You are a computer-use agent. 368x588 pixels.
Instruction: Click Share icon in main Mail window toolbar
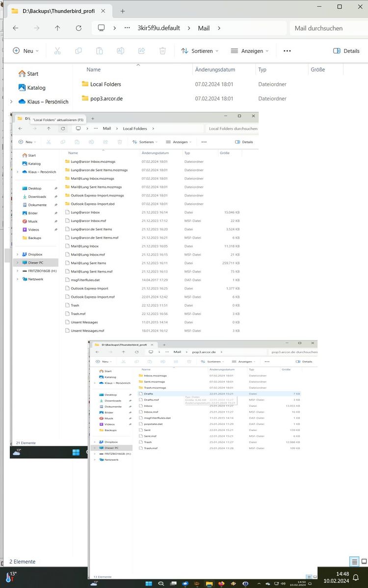pos(141,51)
